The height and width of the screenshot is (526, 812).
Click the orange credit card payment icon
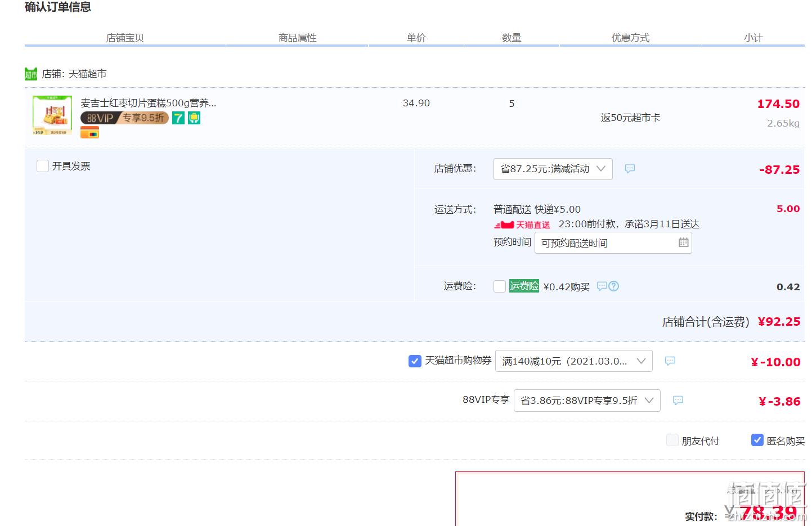(x=89, y=133)
